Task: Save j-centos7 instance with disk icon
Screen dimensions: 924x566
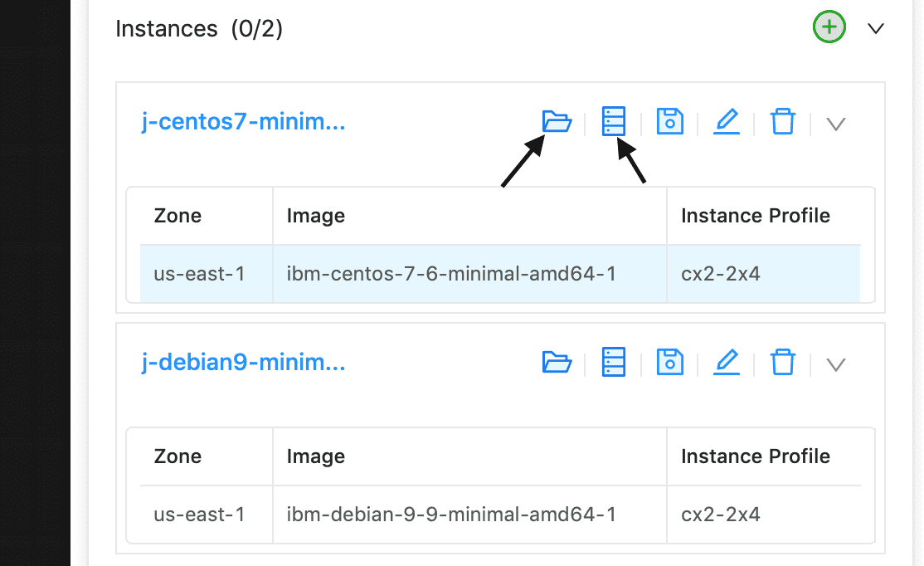Action: 670,121
